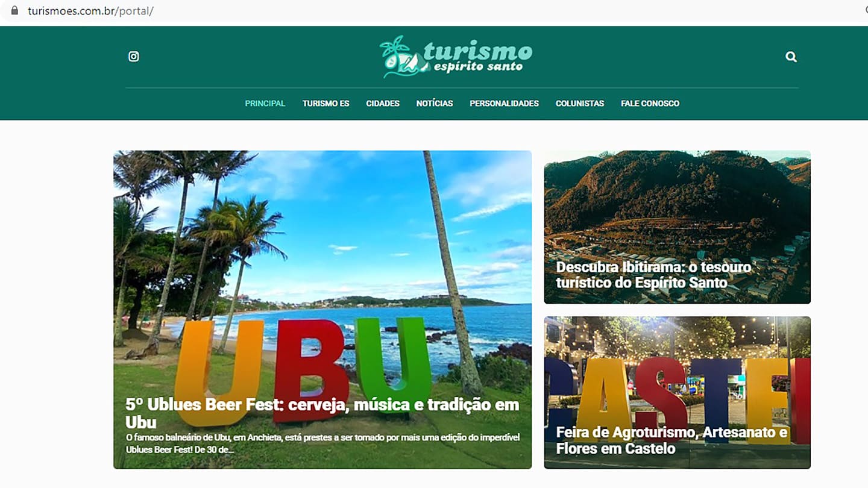This screenshot has width=868, height=488.
Task: View site info via padlock icon
Action: point(15,11)
